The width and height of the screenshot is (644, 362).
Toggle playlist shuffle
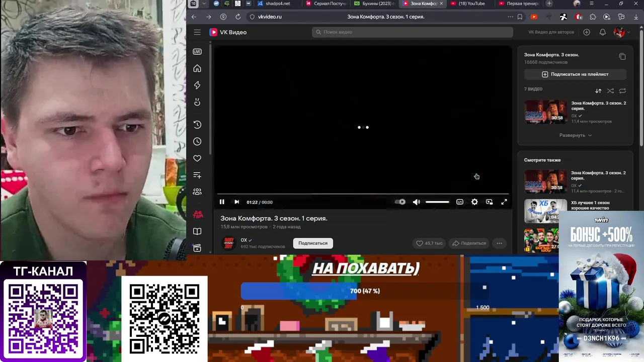pyautogui.click(x=610, y=91)
